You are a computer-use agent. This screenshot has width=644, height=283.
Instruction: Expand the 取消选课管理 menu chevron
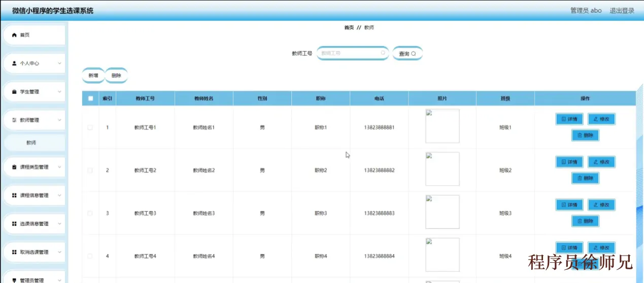pos(59,252)
